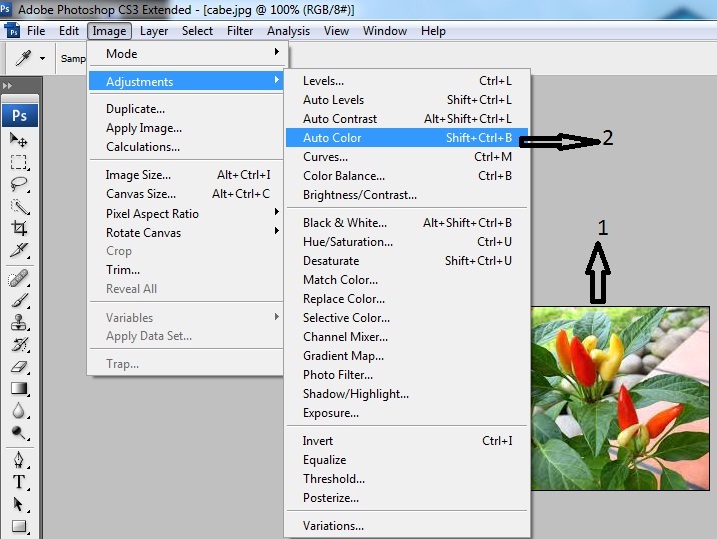The width and height of the screenshot is (717, 539).
Task: Click the Eyedropper icon in options bar
Action: tap(23, 58)
